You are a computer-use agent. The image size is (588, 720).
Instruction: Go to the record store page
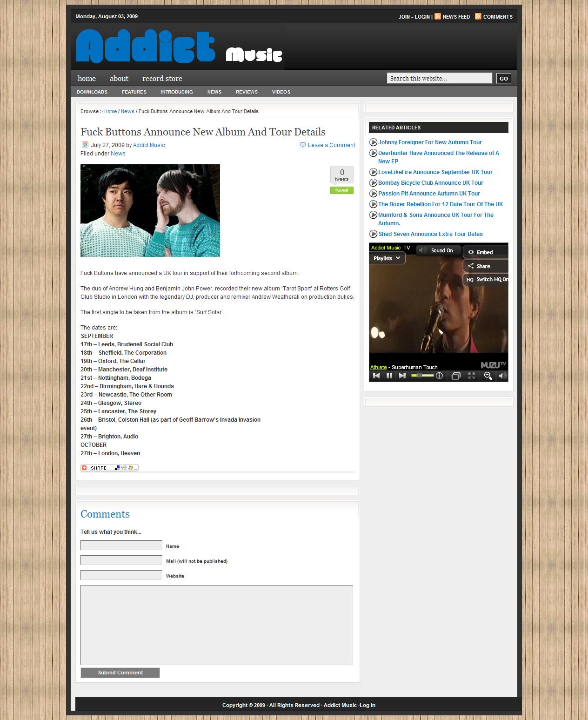[162, 78]
